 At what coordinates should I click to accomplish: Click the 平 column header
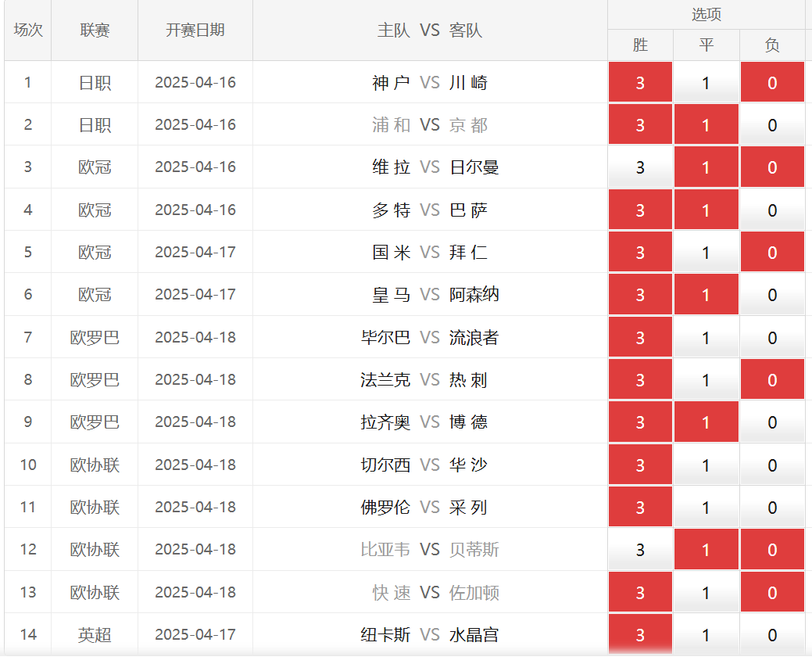[x=706, y=45]
